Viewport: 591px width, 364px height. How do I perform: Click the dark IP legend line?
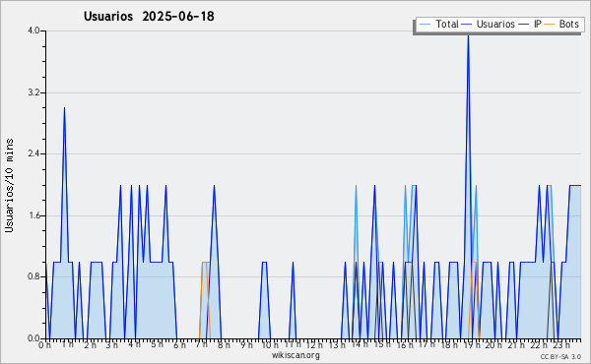click(524, 25)
